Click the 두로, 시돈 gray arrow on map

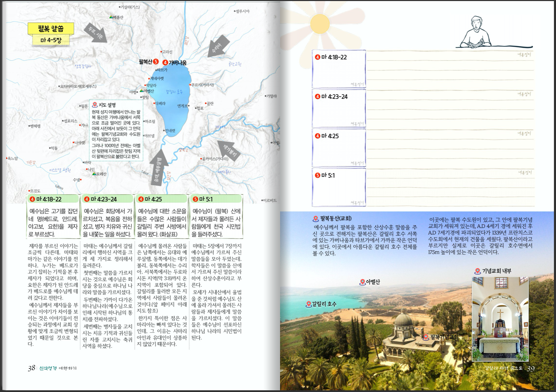96,33
